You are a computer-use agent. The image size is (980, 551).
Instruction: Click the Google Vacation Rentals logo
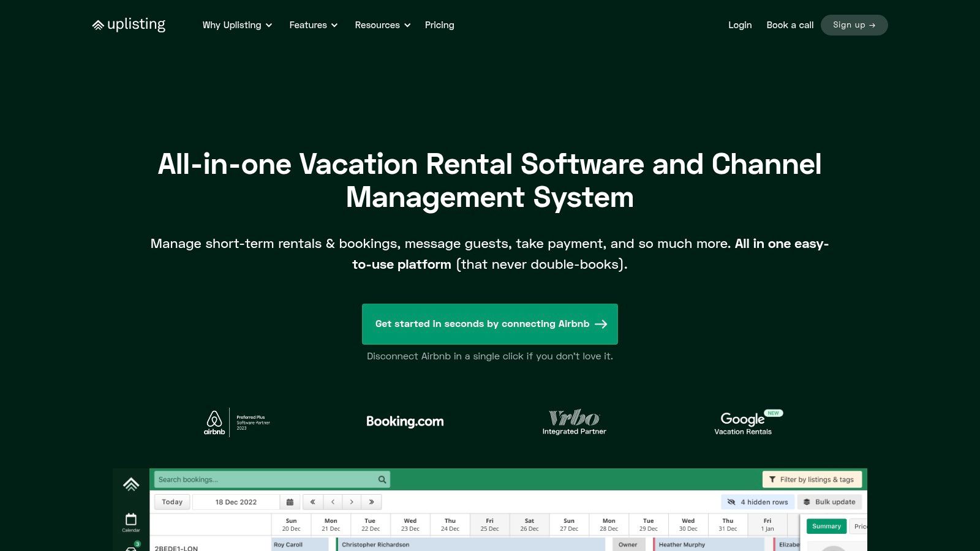(x=748, y=422)
